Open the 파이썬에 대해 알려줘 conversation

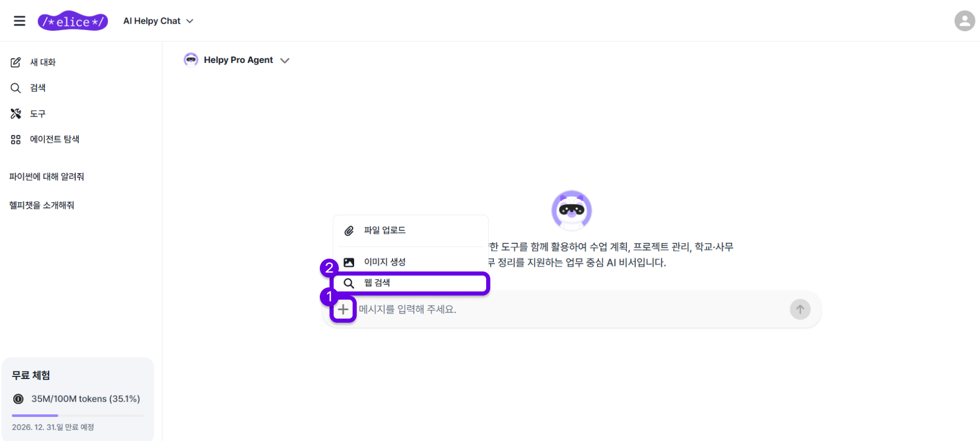47,177
